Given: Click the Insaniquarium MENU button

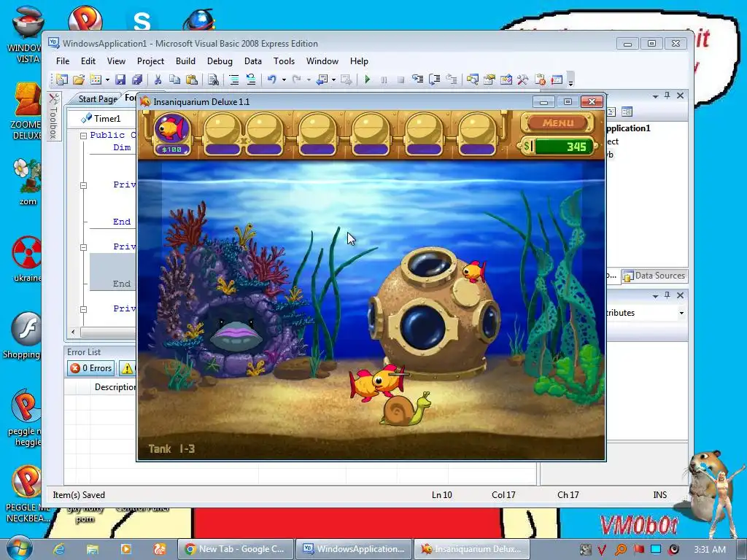Looking at the screenshot, I should [x=558, y=122].
